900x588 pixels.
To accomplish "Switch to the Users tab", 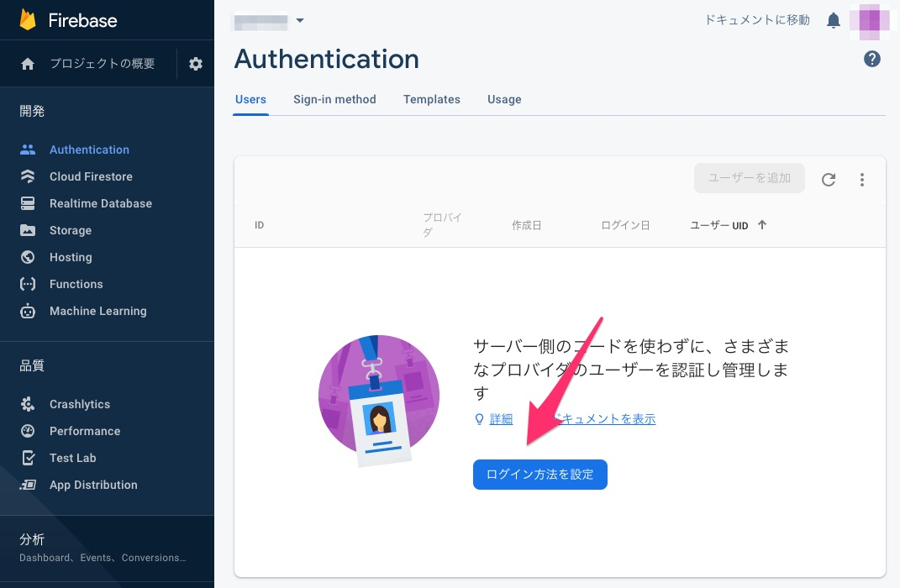I will 250,99.
